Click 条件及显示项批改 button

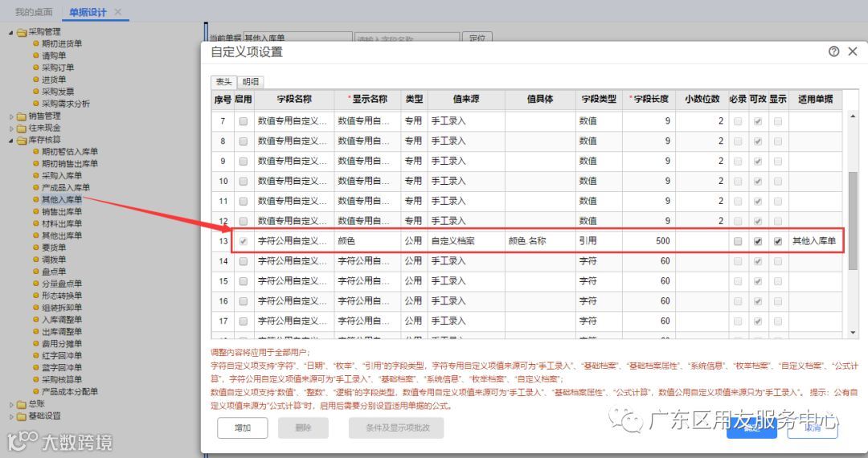click(x=396, y=427)
